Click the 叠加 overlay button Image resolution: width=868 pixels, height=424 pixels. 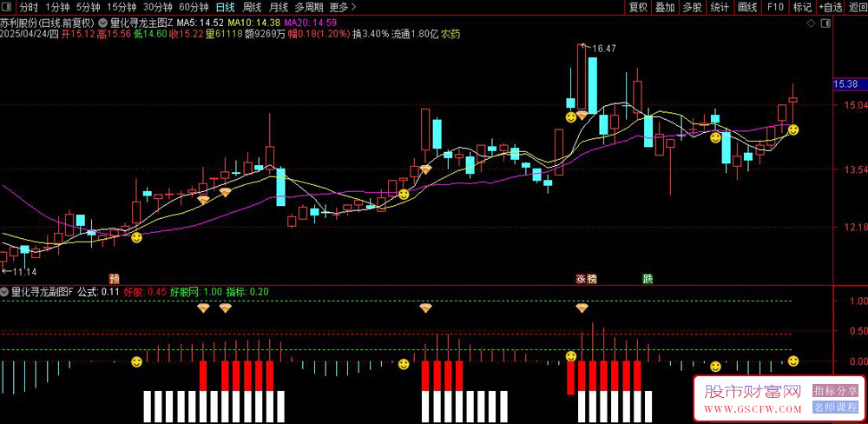coord(665,7)
